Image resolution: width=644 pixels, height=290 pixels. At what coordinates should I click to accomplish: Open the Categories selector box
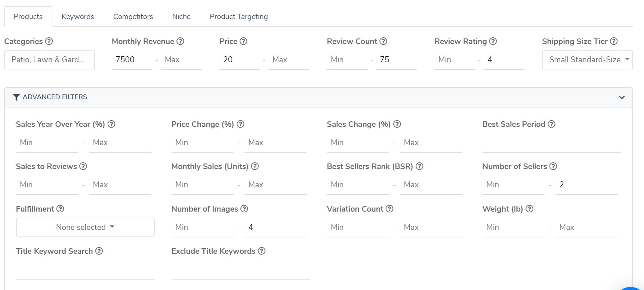point(49,60)
